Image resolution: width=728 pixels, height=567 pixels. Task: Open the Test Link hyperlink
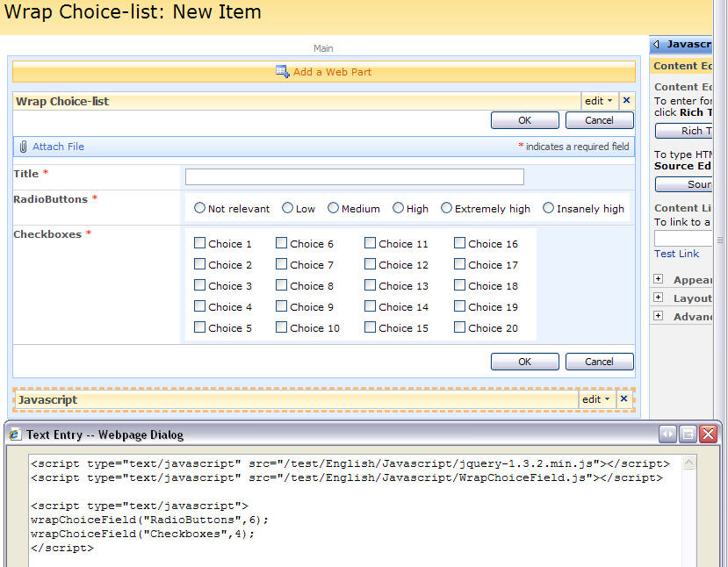coord(676,254)
